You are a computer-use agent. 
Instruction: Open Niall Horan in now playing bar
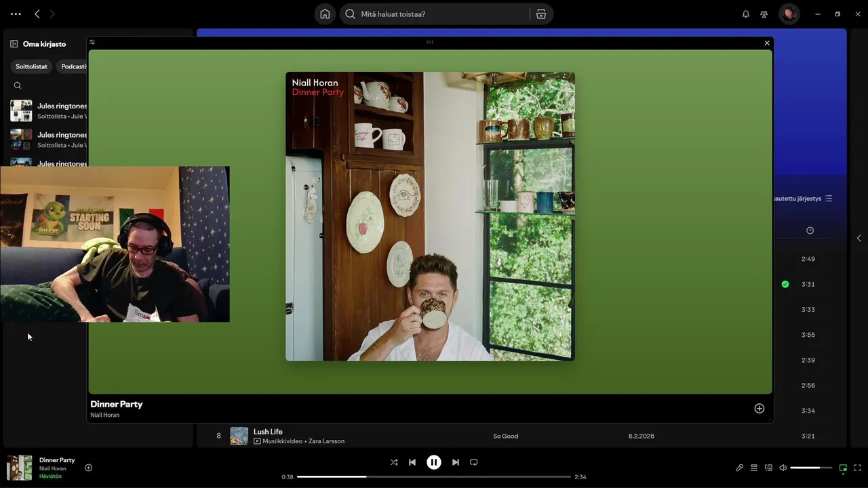(x=52, y=468)
